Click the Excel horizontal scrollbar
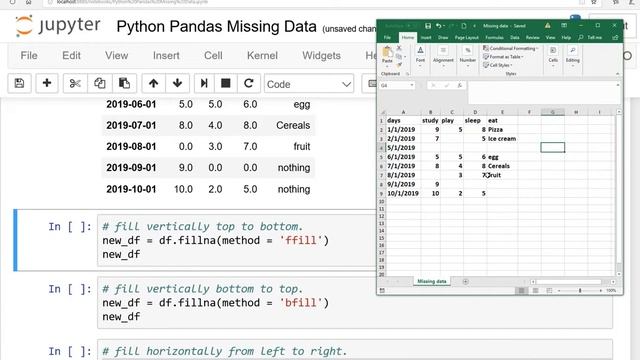The height and width of the screenshot is (360, 640). coord(568,282)
